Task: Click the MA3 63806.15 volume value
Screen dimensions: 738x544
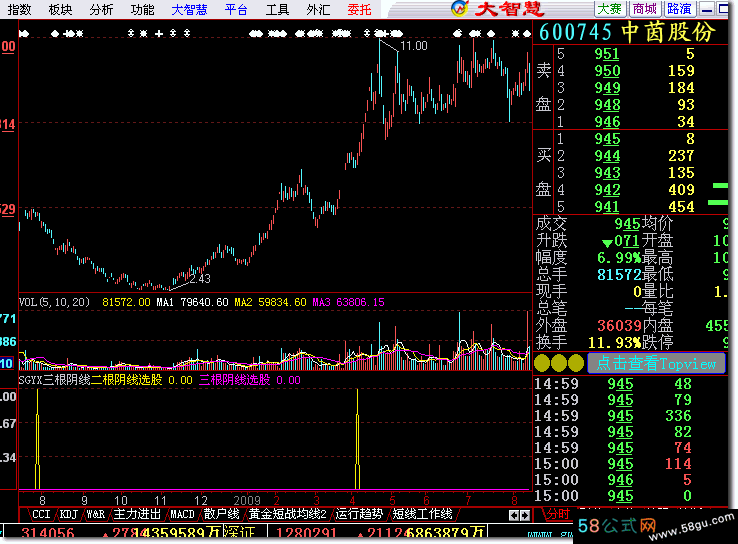Action: pyautogui.click(x=348, y=302)
